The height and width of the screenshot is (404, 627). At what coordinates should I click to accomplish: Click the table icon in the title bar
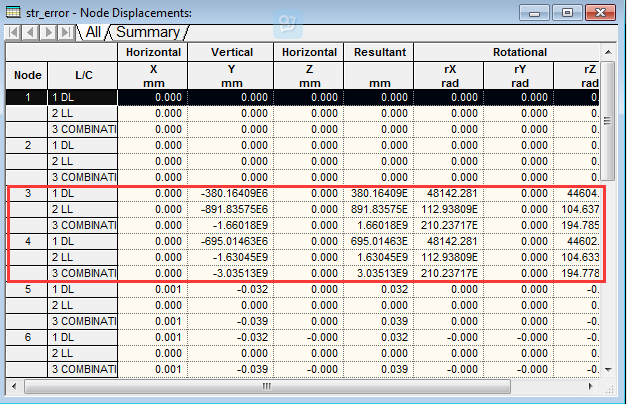click(x=13, y=12)
